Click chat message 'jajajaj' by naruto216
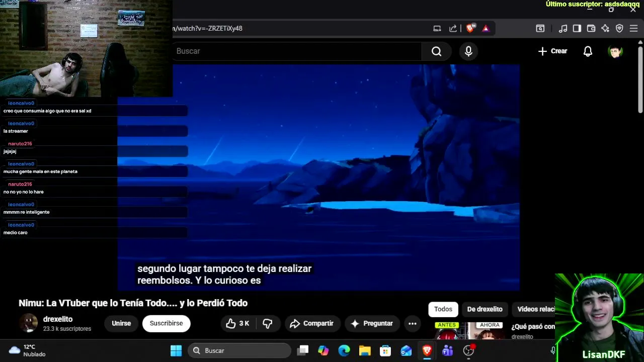644x362 pixels. pos(10,151)
